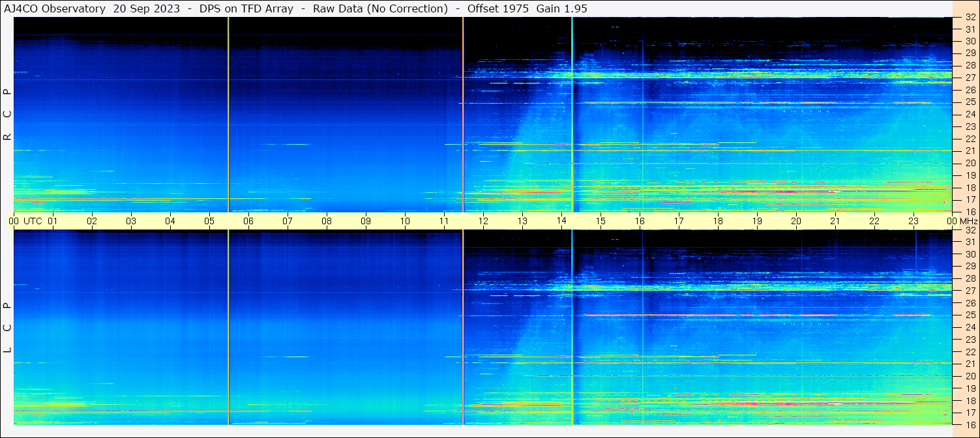Click the 32 MHz label of RCP panel

[970, 18]
